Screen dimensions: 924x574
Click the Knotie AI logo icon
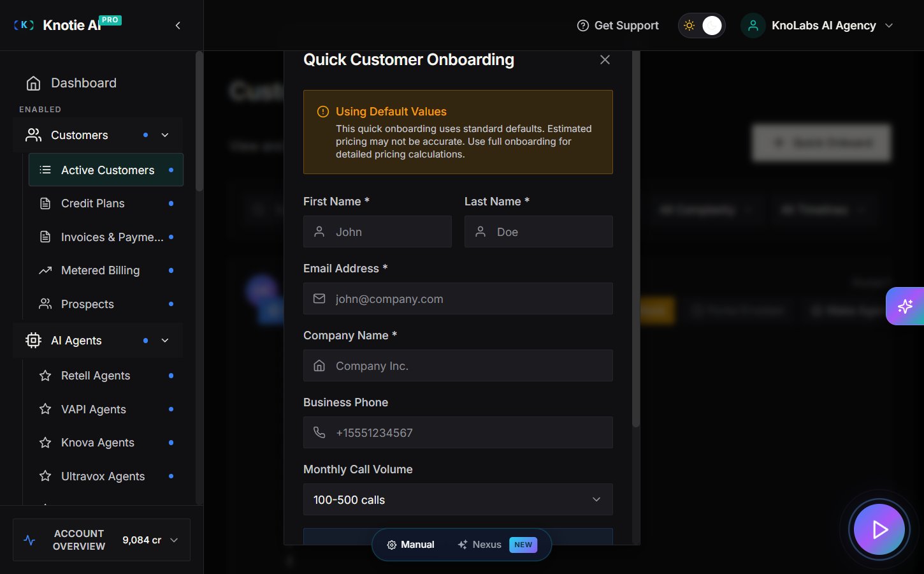pyautogui.click(x=24, y=25)
